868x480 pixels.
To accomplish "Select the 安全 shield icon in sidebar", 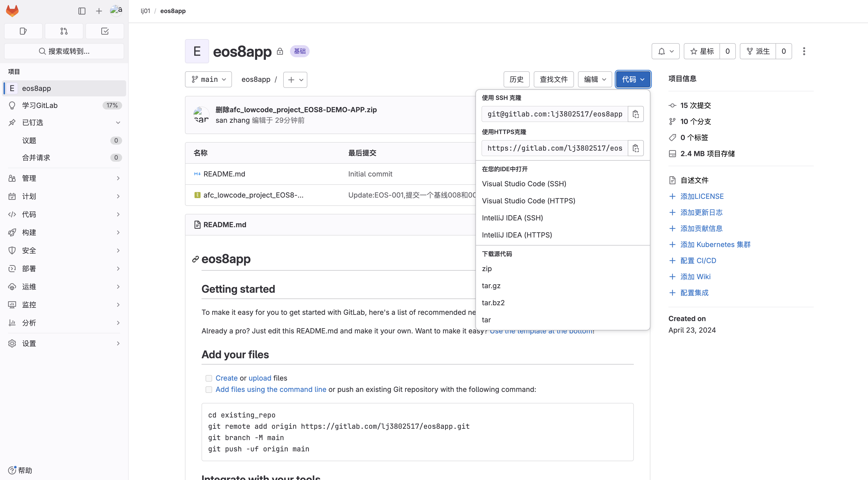I will pyautogui.click(x=12, y=251).
